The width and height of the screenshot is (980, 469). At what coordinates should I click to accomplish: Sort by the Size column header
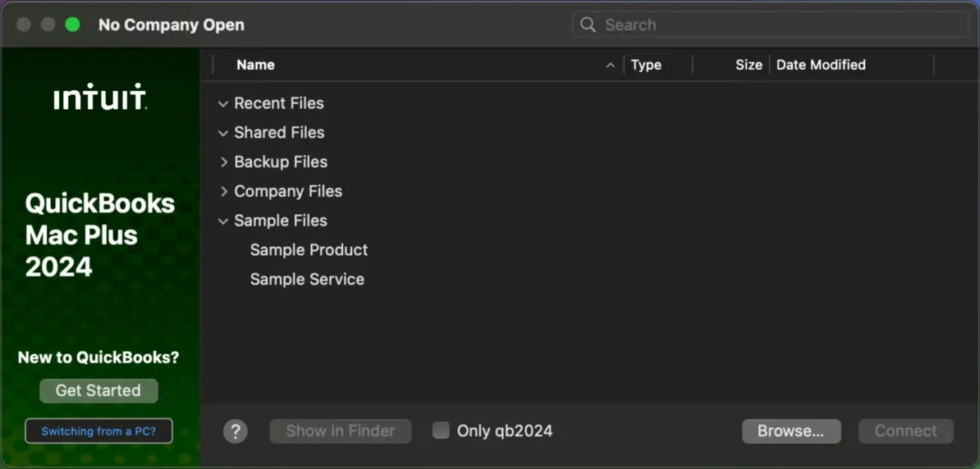748,66
